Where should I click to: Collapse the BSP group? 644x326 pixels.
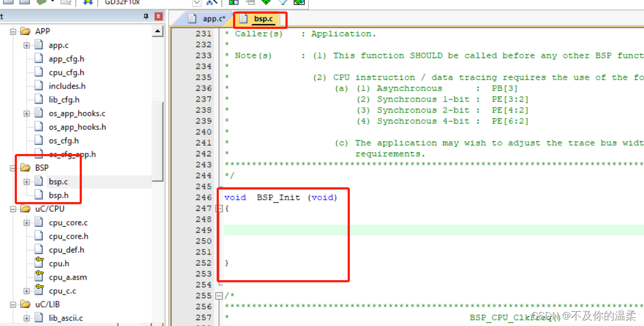tap(13, 168)
